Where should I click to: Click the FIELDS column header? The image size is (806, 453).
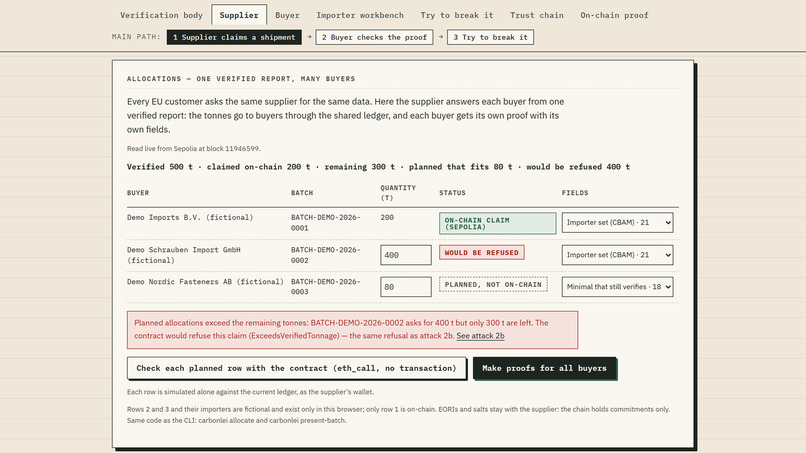point(575,193)
